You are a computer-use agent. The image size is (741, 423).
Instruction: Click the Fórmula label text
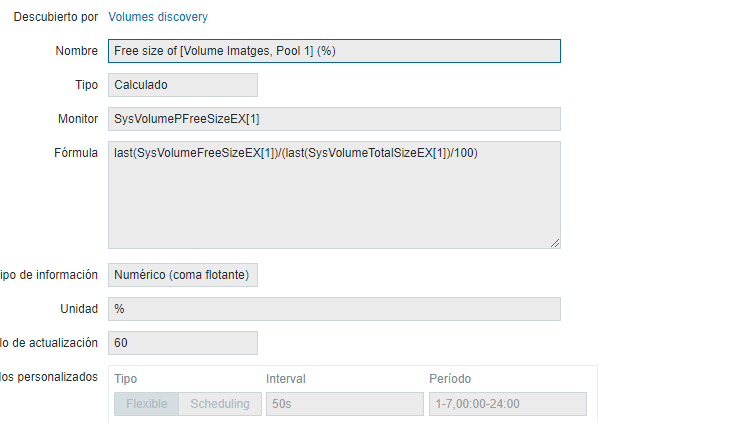[x=75, y=153]
